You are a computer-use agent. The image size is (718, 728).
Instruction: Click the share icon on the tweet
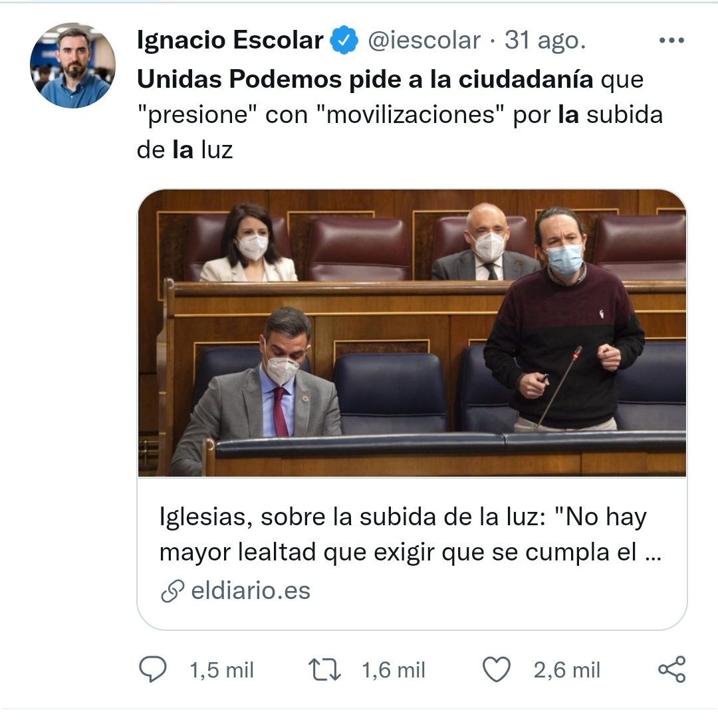[x=672, y=669]
